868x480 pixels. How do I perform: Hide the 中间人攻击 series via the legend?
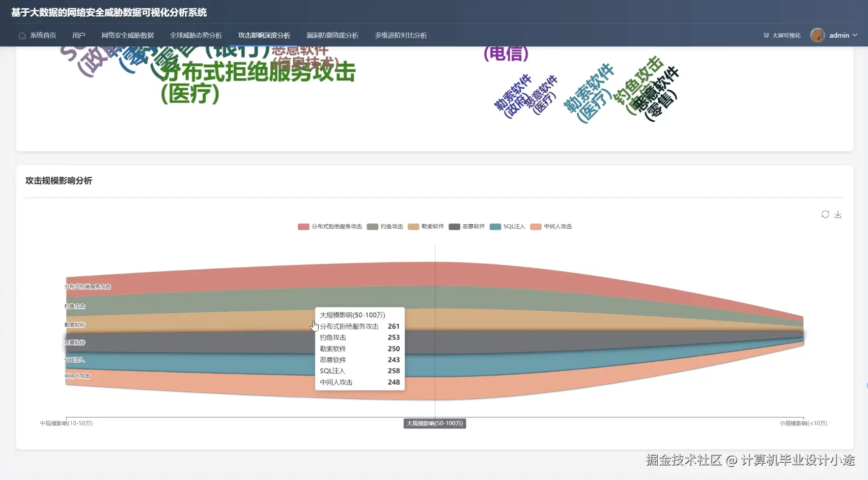pyautogui.click(x=551, y=227)
